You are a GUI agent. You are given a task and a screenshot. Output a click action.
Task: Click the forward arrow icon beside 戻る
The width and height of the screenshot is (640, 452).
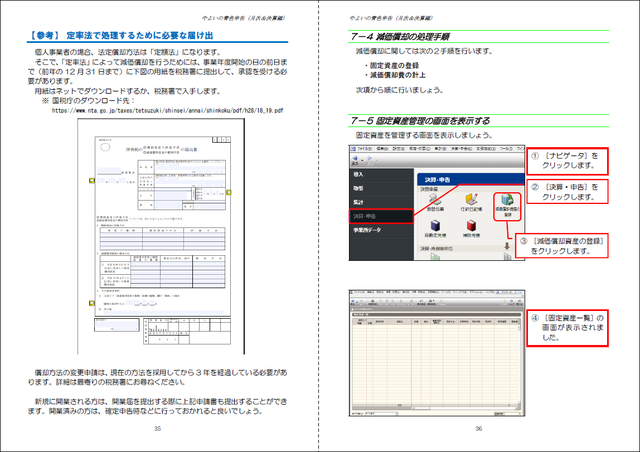[369, 158]
